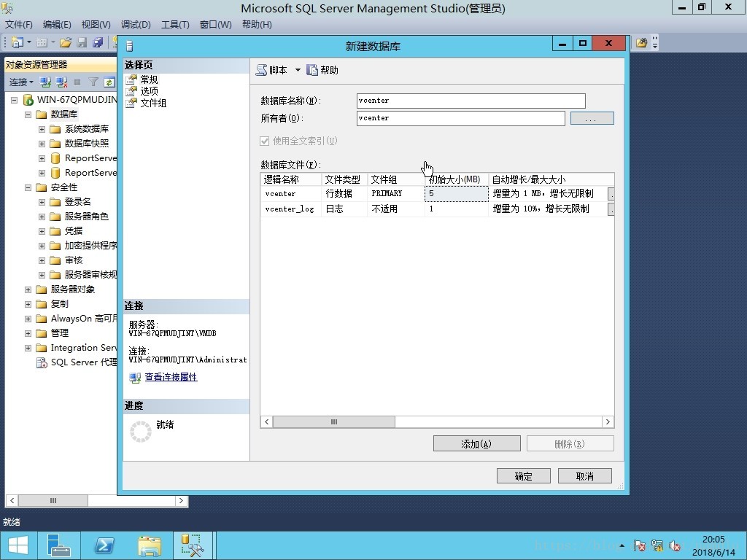This screenshot has height=560, width=747.
Task: Open File Explorer from taskbar
Action: 150,545
